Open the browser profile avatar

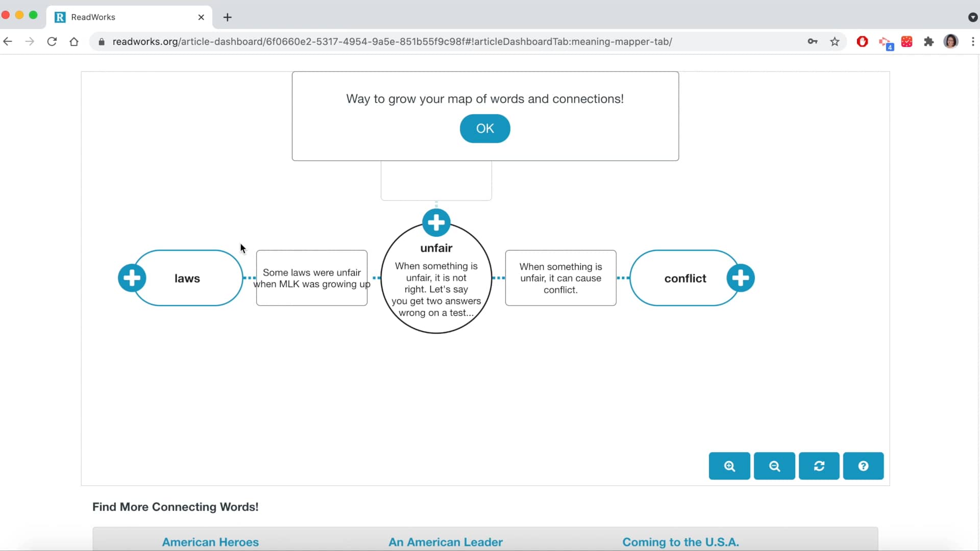pos(951,41)
